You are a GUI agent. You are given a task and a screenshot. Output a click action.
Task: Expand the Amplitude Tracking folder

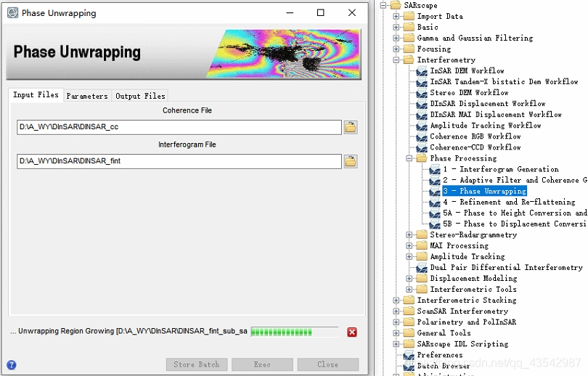pyautogui.click(x=409, y=256)
